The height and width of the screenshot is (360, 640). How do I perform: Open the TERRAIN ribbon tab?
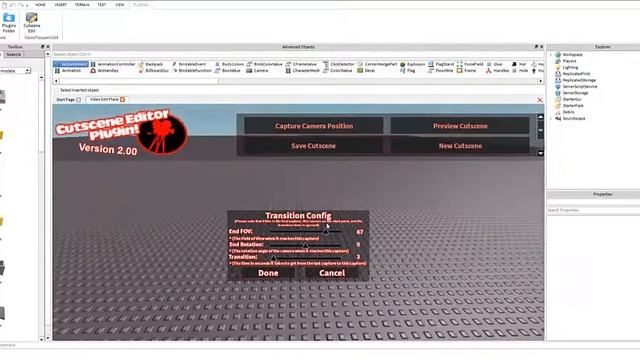pos(82,4)
